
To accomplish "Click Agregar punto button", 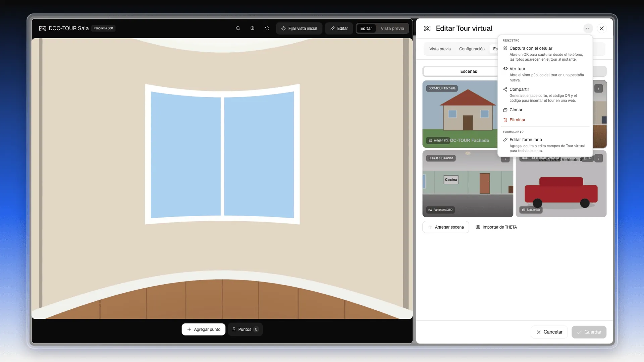I will click(x=203, y=329).
